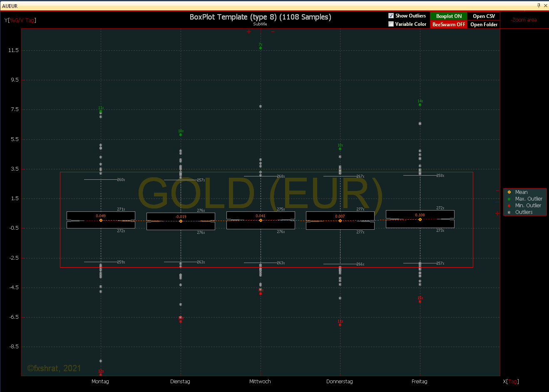The height and width of the screenshot is (392, 549).
Task: Click the red Min. Outlier legend marker
Action: click(509, 206)
